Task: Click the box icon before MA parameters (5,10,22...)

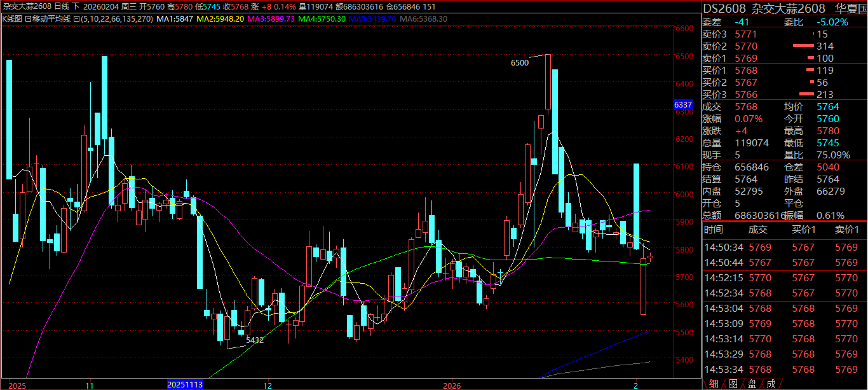Action: pos(76,19)
